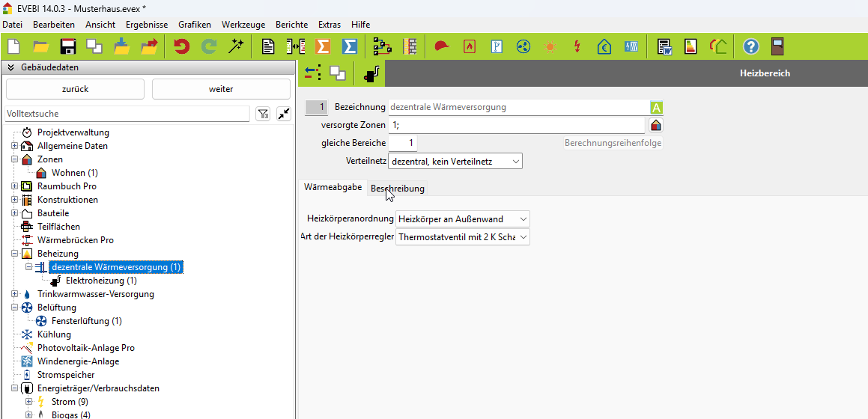Click the red floppy disk save icon
The image size is (868, 419).
pos(68,46)
